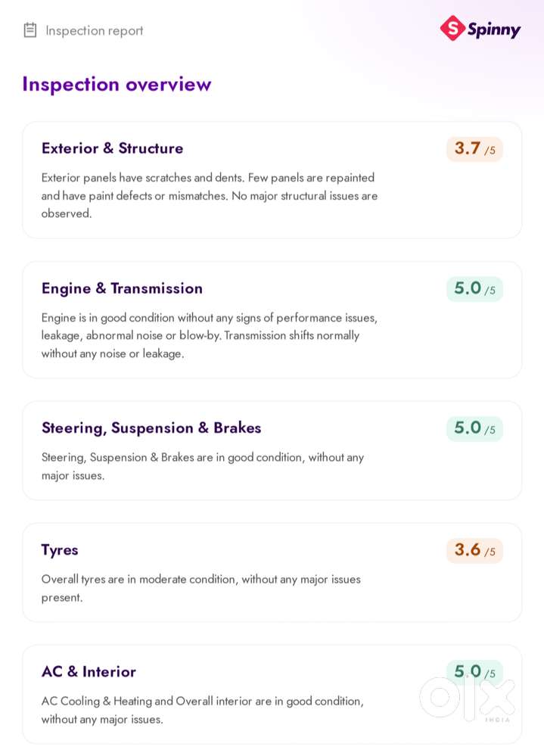Screen dimensions: 544x756
Task: Click the Tyres 3.6/5 rating badge
Action: point(474,551)
